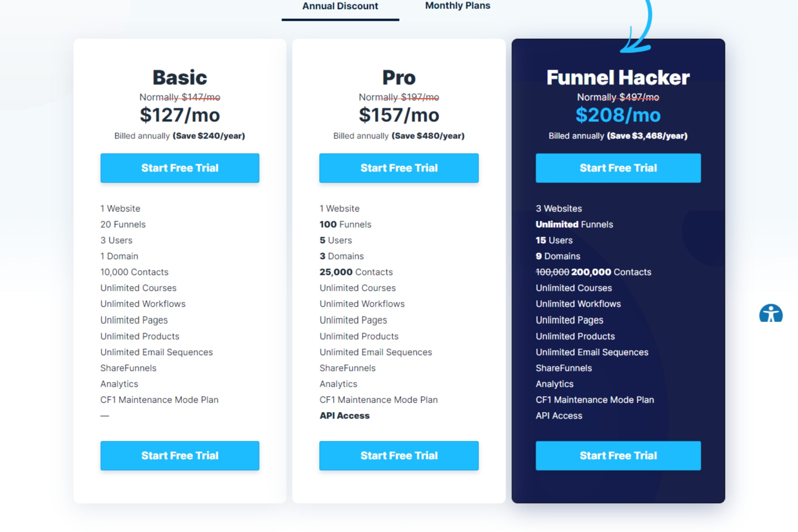Click Start Free Trial for Basic plan

click(x=180, y=168)
